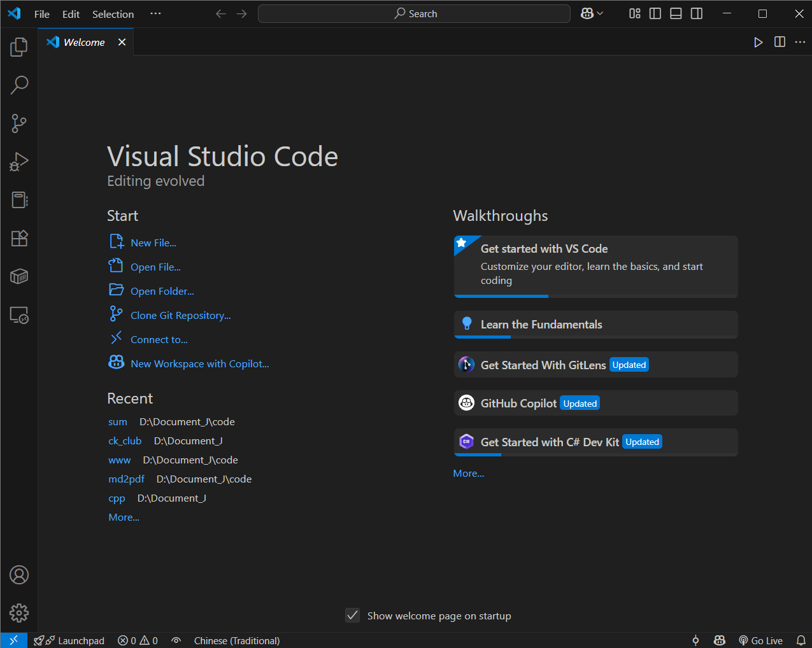The image size is (812, 648).
Task: Click Launchpad in status bar
Action: (x=69, y=640)
